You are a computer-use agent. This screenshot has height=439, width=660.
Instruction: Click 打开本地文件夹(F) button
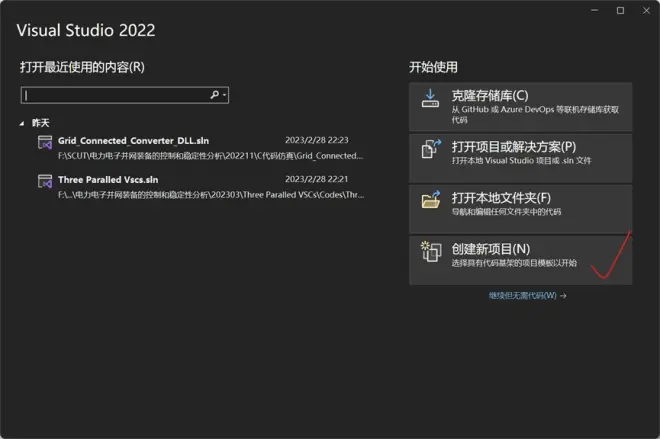coord(520,209)
